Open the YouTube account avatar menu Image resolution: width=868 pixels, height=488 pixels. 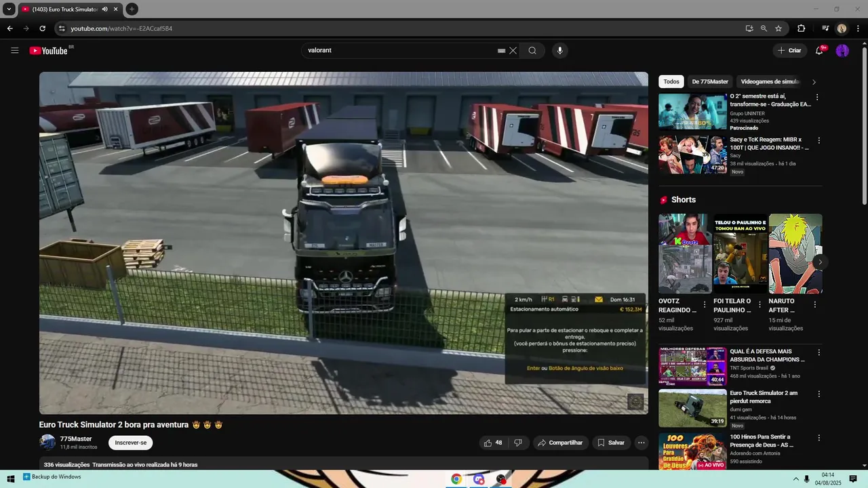(842, 50)
